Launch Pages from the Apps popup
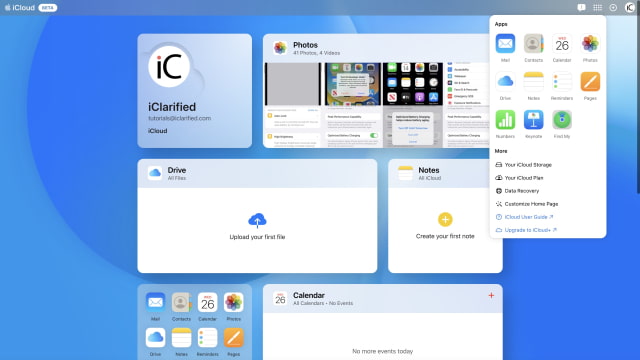Screen dimensions: 640x360 pyautogui.click(x=590, y=82)
